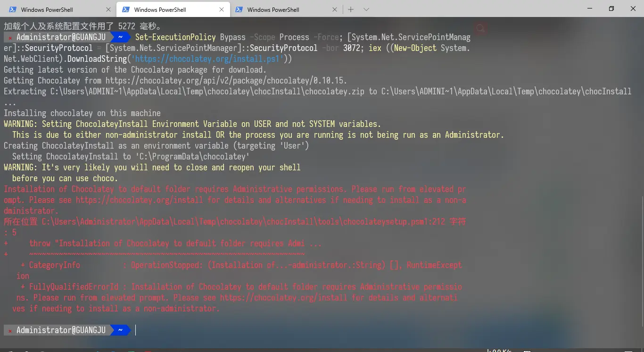
Task: Click 'Getting latest version of the Chocolatey package' line
Action: click(135, 70)
